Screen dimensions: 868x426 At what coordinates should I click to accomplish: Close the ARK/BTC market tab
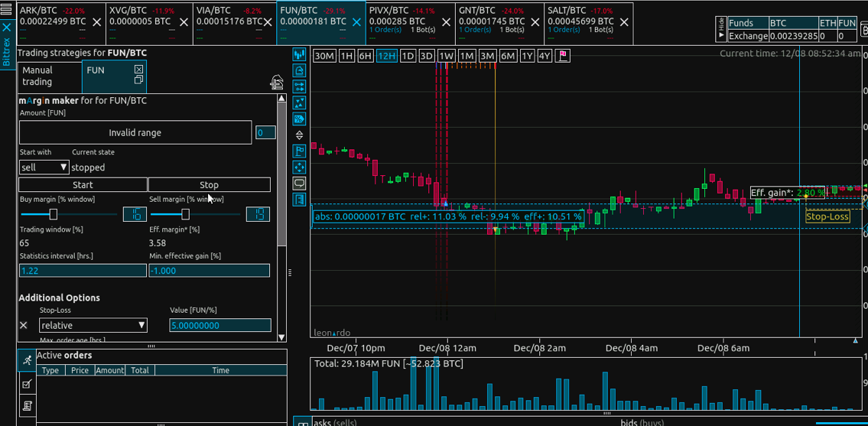[x=97, y=21]
